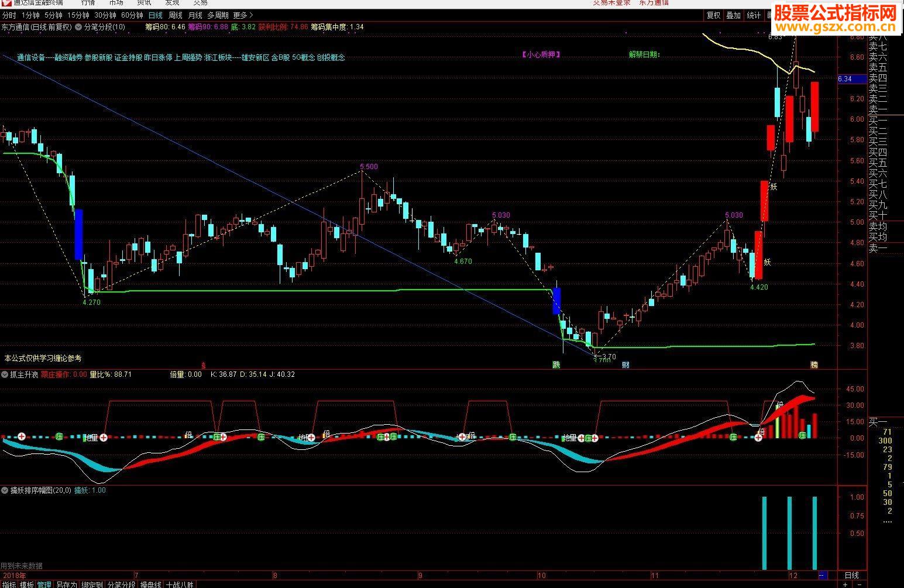Expand the 抓主升浪 indicator panel menu
The width and height of the screenshot is (904, 588).
pyautogui.click(x=5, y=374)
